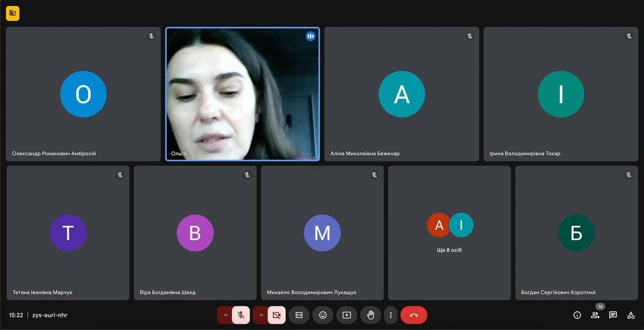644x330 pixels.
Task: Show participants list with 16 badge
Action: pyautogui.click(x=595, y=315)
